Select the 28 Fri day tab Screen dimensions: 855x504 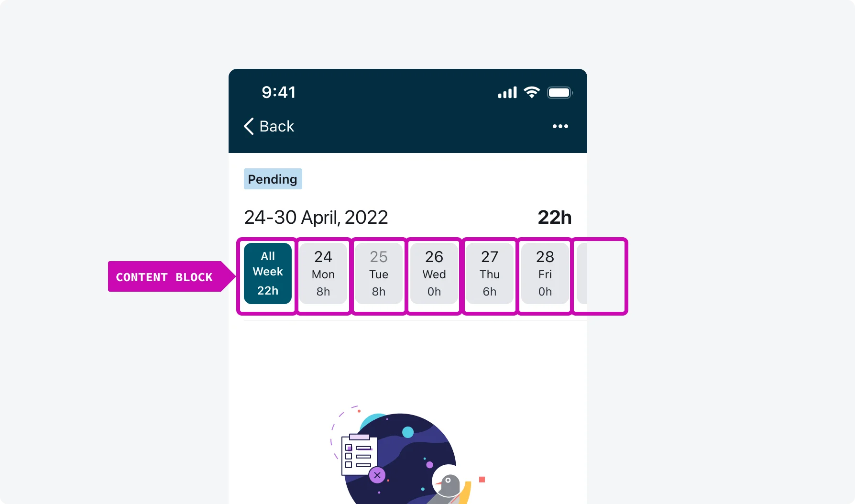point(545,274)
